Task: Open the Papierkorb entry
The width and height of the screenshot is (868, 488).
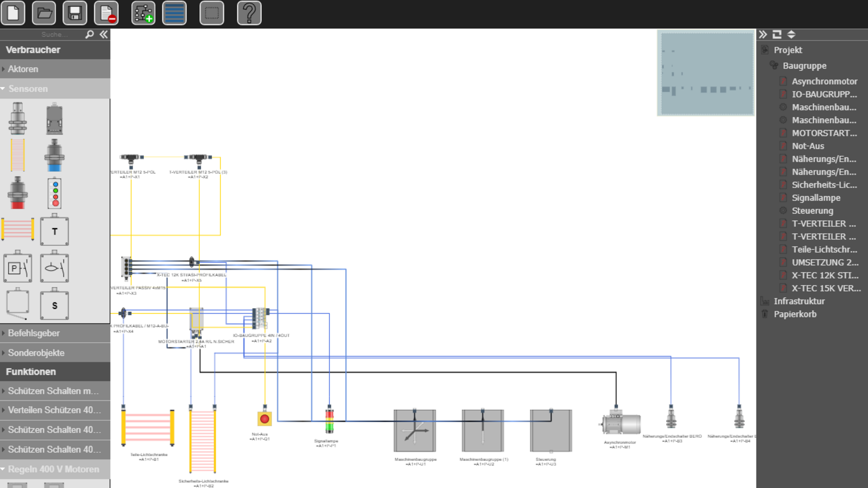Action: coord(795,314)
